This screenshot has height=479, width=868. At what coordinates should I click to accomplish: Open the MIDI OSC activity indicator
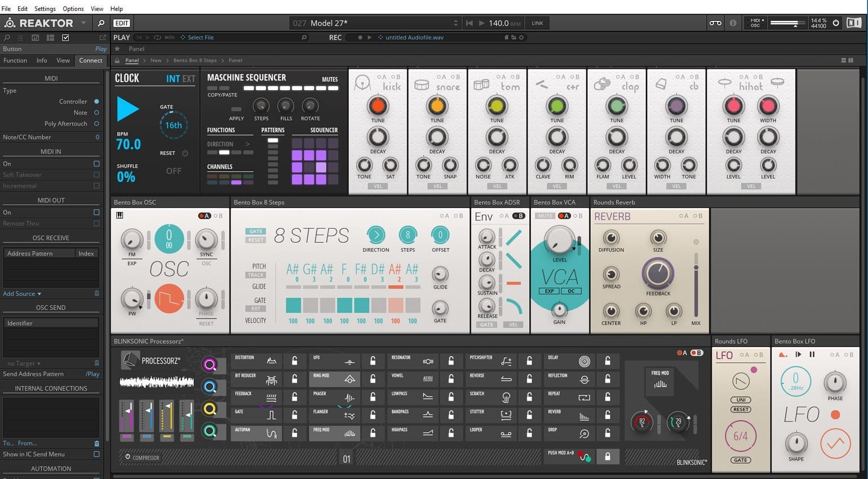(x=755, y=23)
